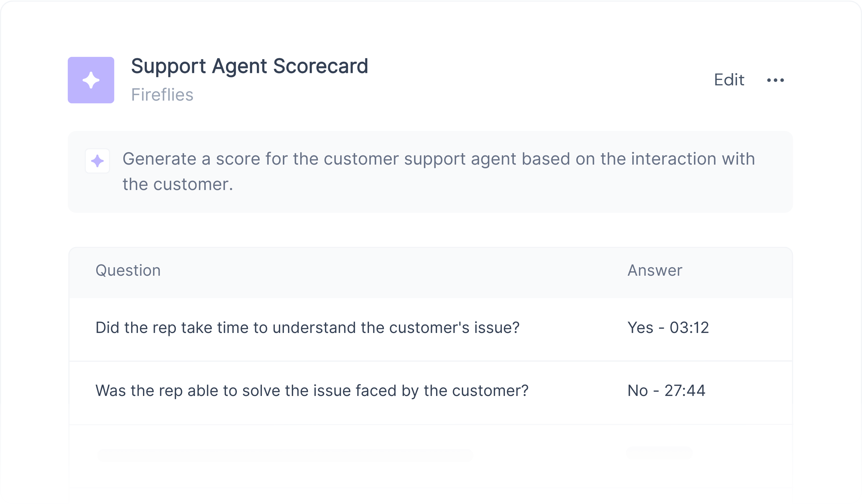Click the Edit button
The width and height of the screenshot is (862, 504).
point(728,80)
